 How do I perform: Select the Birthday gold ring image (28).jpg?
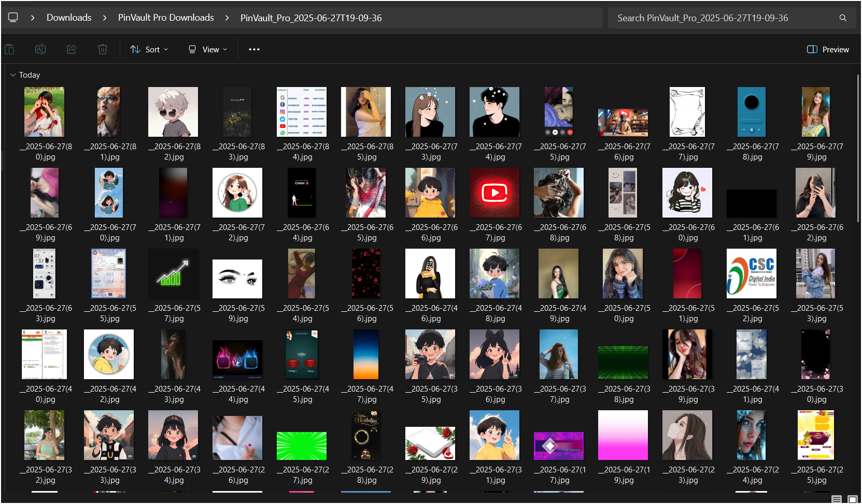point(366,435)
